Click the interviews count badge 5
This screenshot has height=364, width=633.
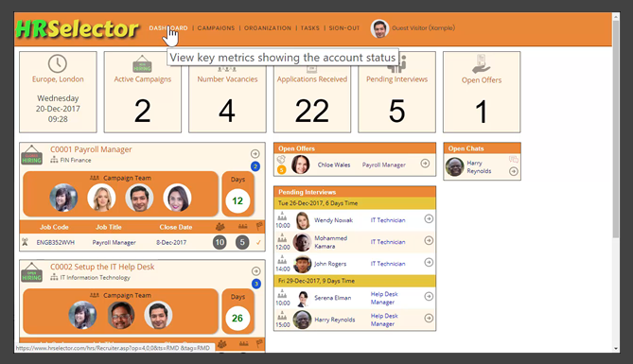[242, 242]
